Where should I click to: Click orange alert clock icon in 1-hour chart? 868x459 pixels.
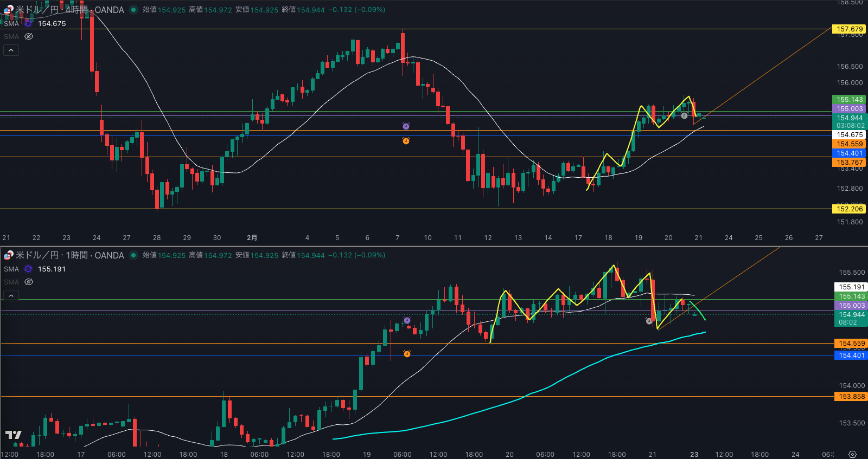point(407,354)
